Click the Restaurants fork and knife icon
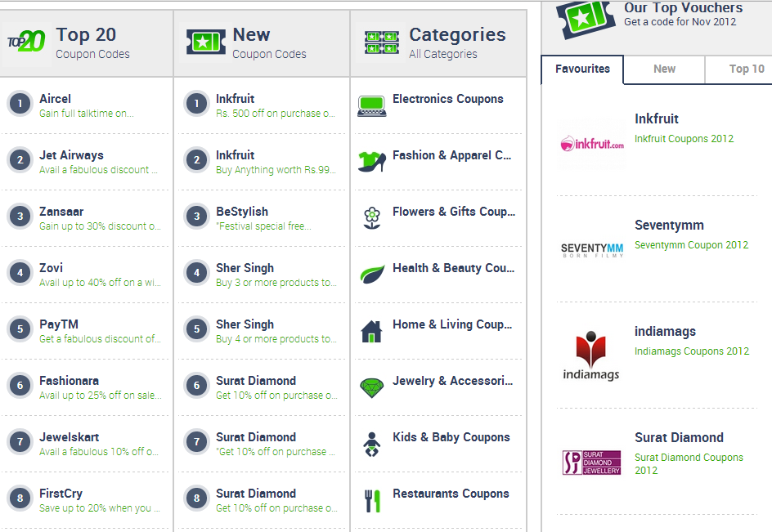Image resolution: width=772 pixels, height=532 pixels. click(372, 500)
